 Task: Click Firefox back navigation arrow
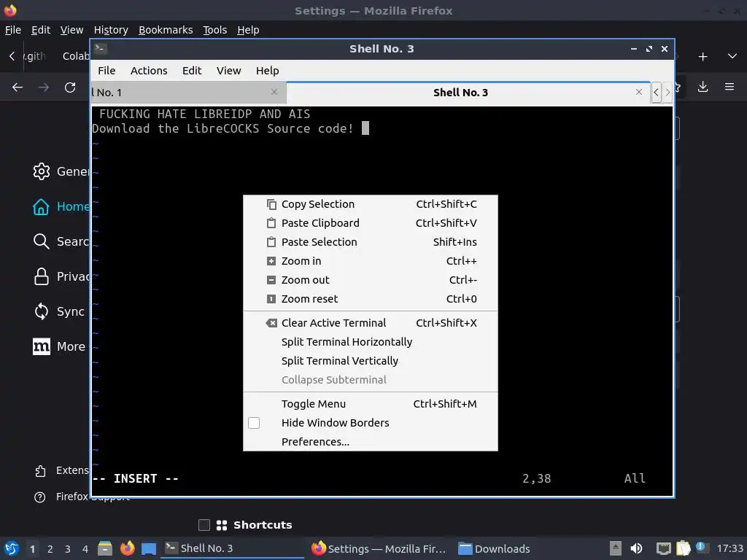click(18, 87)
